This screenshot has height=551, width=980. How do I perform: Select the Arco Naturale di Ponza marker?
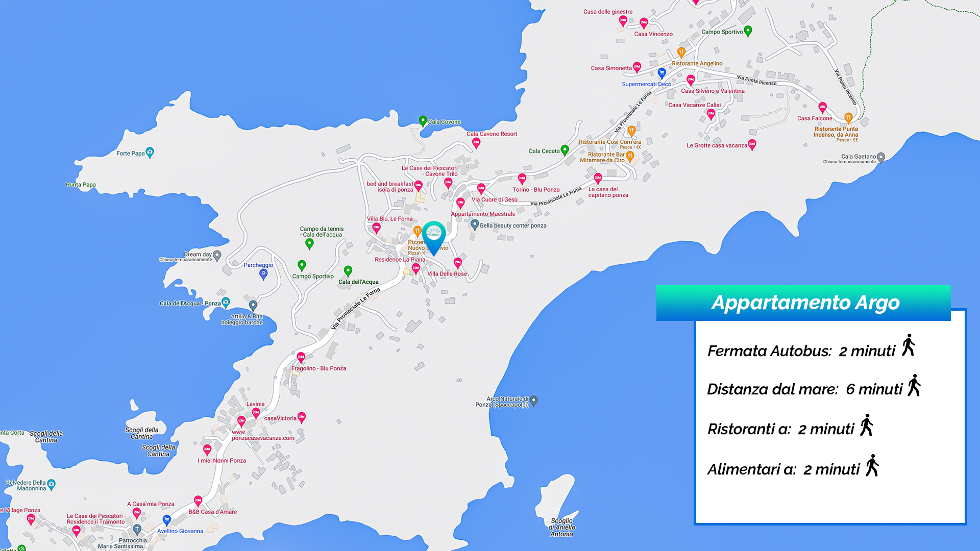pos(534,401)
